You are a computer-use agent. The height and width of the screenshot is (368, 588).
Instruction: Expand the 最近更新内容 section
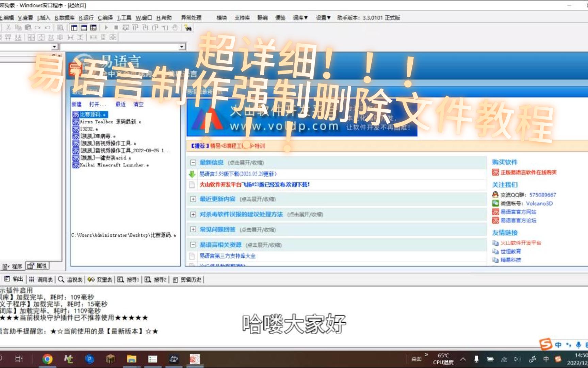[193, 199]
